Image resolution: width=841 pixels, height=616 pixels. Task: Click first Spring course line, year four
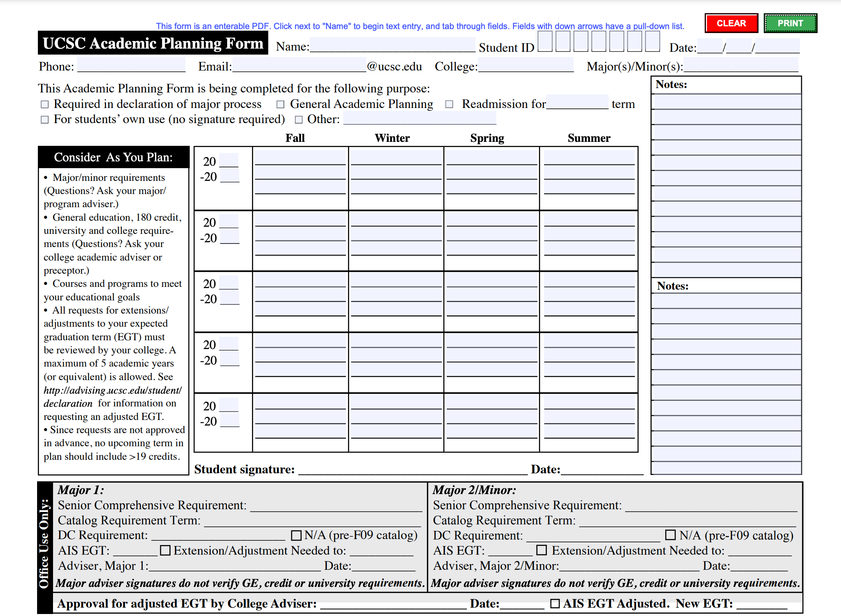[x=492, y=341]
